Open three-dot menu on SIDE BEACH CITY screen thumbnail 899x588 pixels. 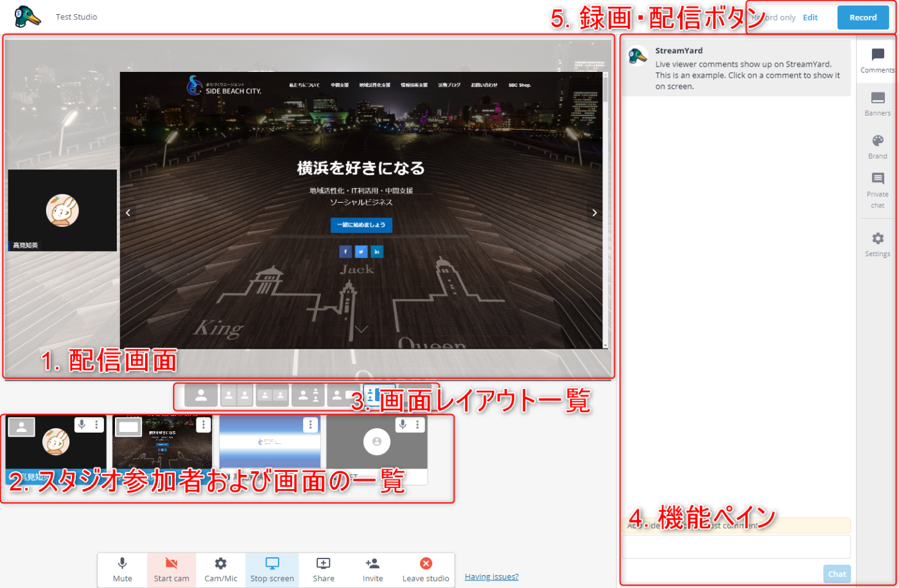204,424
